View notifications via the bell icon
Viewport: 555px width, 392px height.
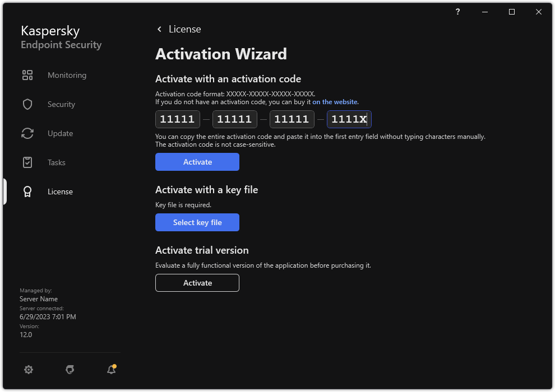pos(111,370)
